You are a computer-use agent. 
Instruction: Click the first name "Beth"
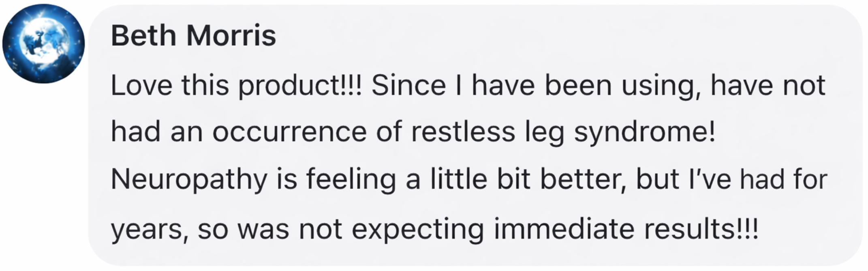143,36
